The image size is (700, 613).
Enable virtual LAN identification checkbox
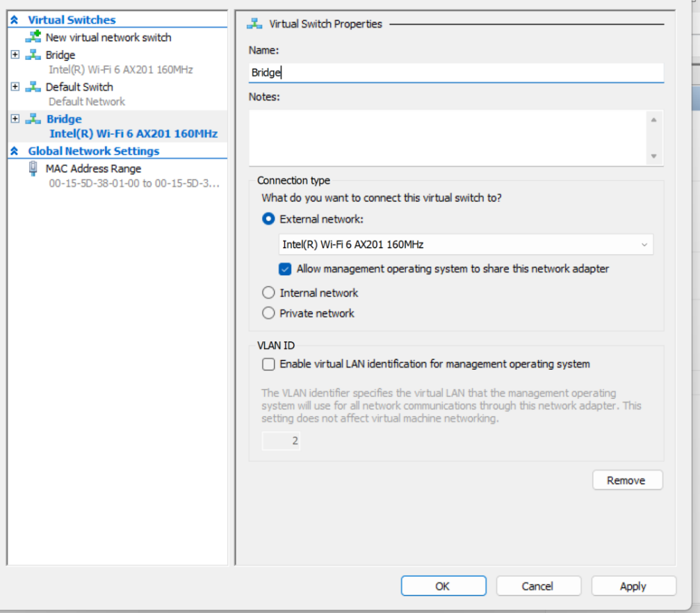(x=268, y=364)
